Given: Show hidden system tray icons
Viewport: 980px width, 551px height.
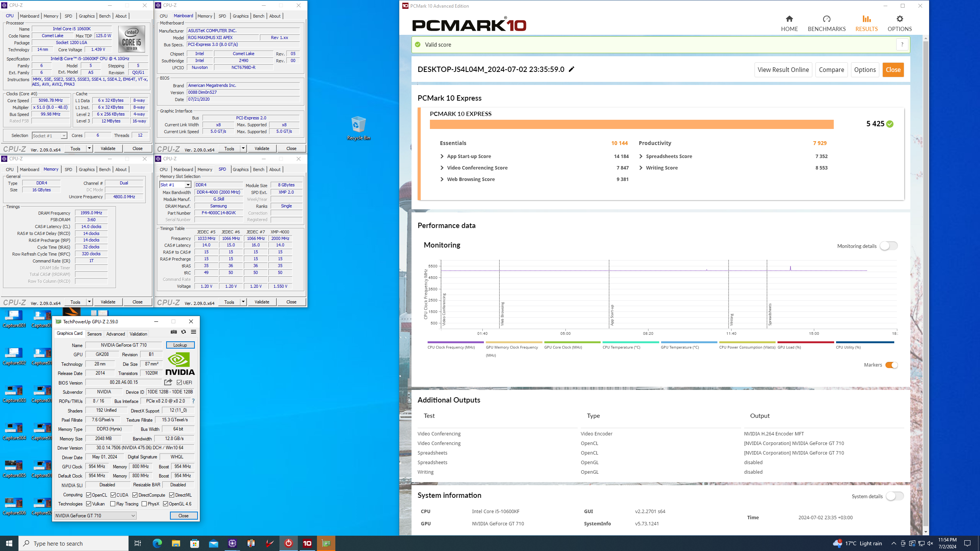Looking at the screenshot, I should coord(893,543).
